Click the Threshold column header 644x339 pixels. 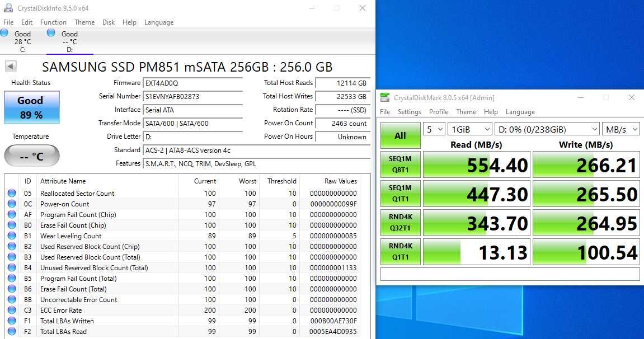point(282,181)
